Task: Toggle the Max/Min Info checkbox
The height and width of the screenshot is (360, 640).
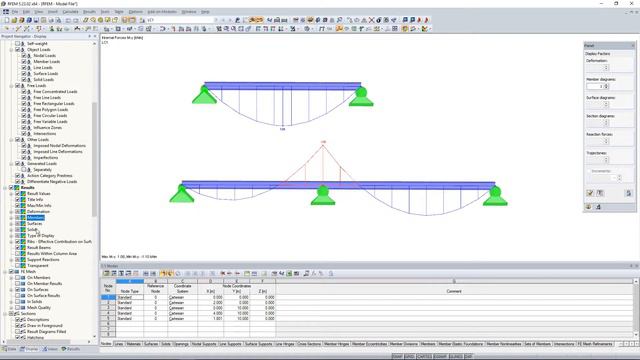Action: 18,206
